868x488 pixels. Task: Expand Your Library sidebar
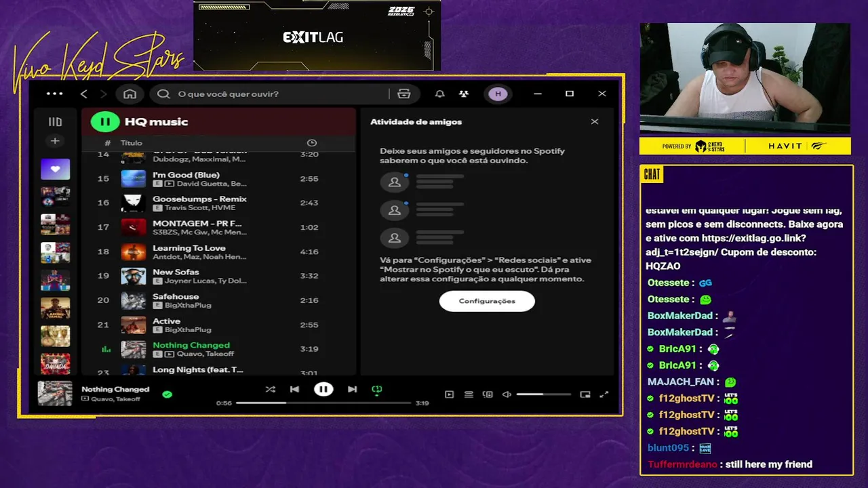coord(55,122)
